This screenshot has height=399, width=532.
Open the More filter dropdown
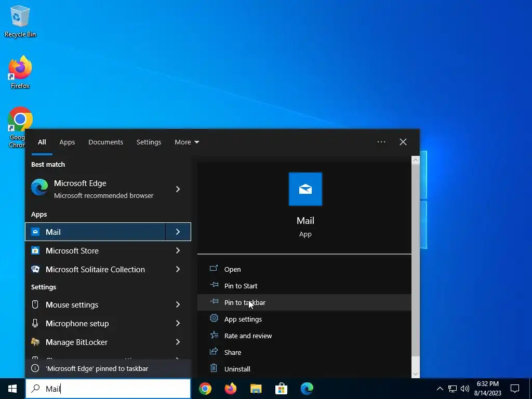(x=187, y=142)
